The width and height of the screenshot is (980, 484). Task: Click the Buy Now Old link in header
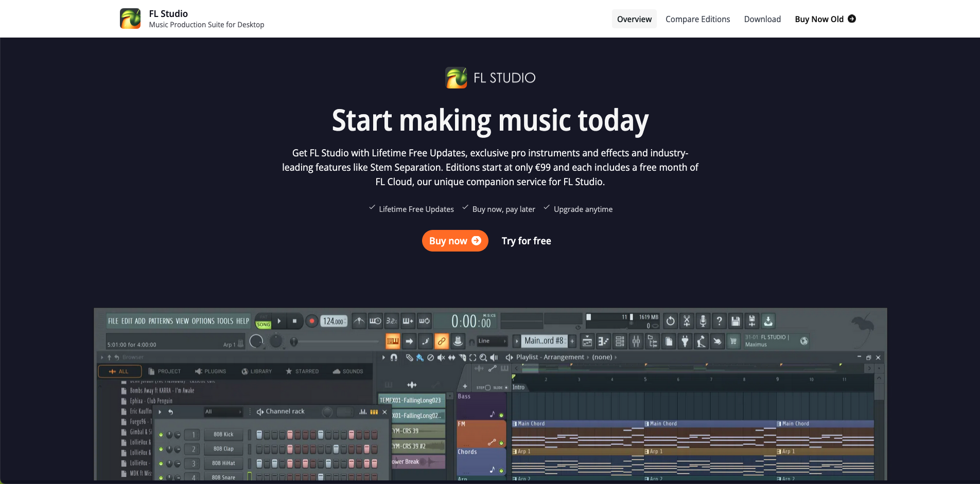825,19
